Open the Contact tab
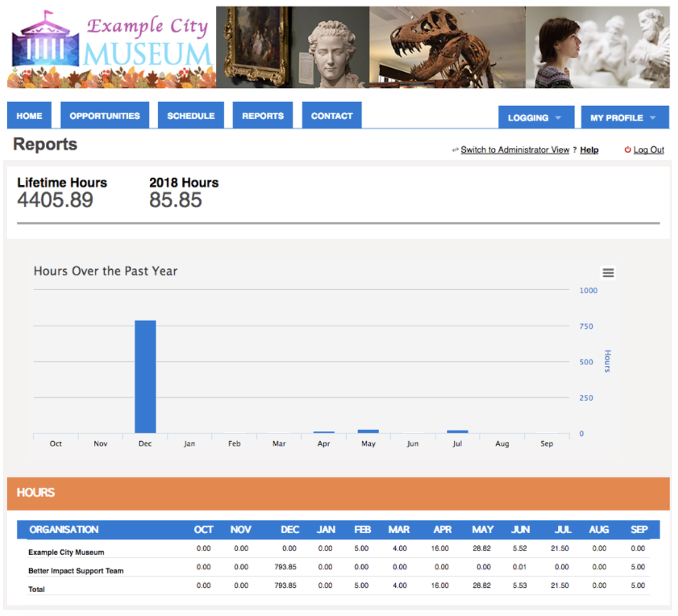This screenshot has width=678, height=616. pyautogui.click(x=331, y=115)
